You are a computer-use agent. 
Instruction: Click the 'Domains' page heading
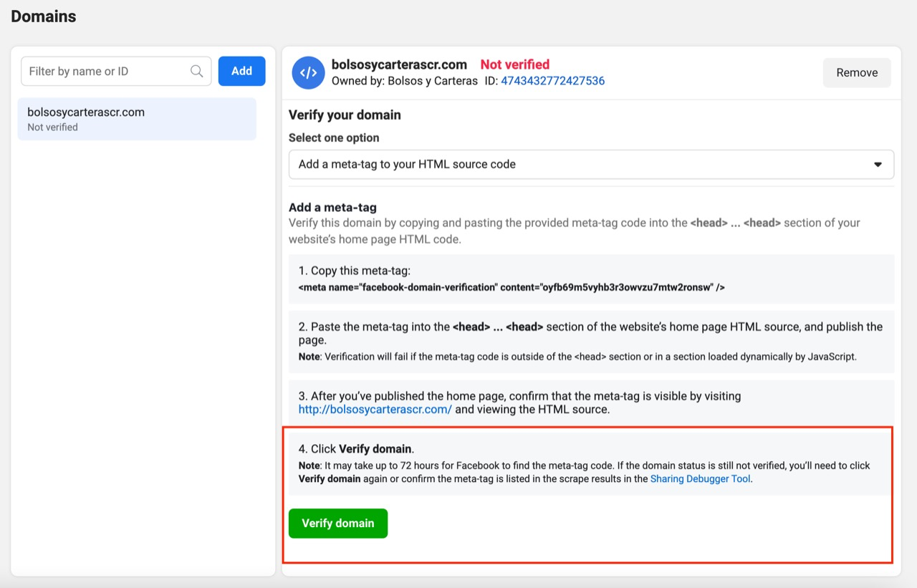(44, 16)
